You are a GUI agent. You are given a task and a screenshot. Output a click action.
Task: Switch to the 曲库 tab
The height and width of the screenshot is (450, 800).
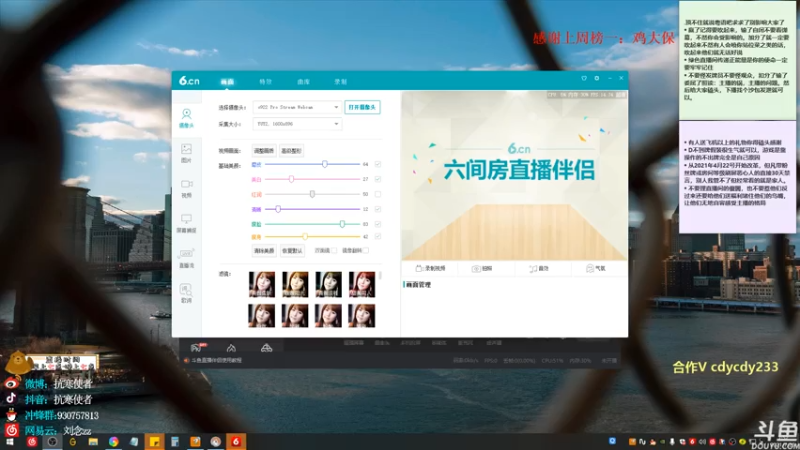click(x=303, y=82)
